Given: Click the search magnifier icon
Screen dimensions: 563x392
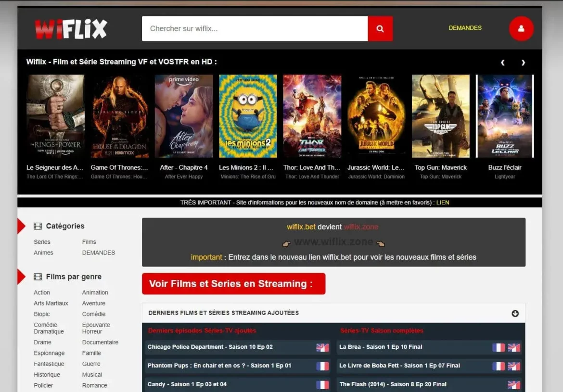Looking at the screenshot, I should [x=380, y=28].
